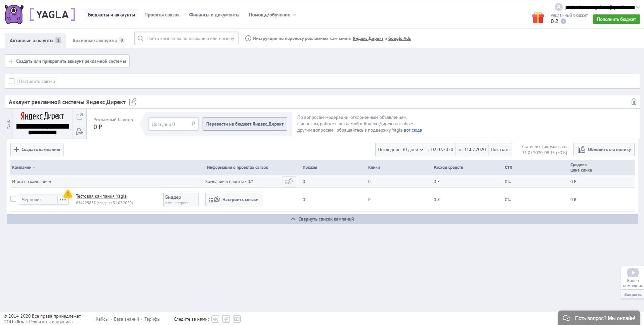Switch to Активные аккаунты tab
Screen dimensions: 644x325
[35, 41]
